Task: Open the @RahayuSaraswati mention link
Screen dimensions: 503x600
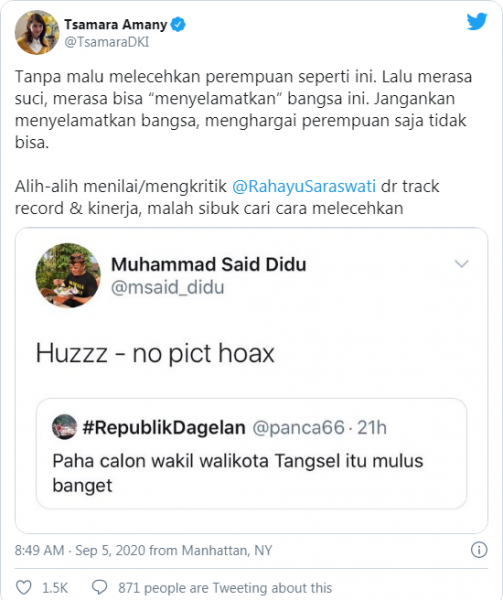Action: click(304, 186)
